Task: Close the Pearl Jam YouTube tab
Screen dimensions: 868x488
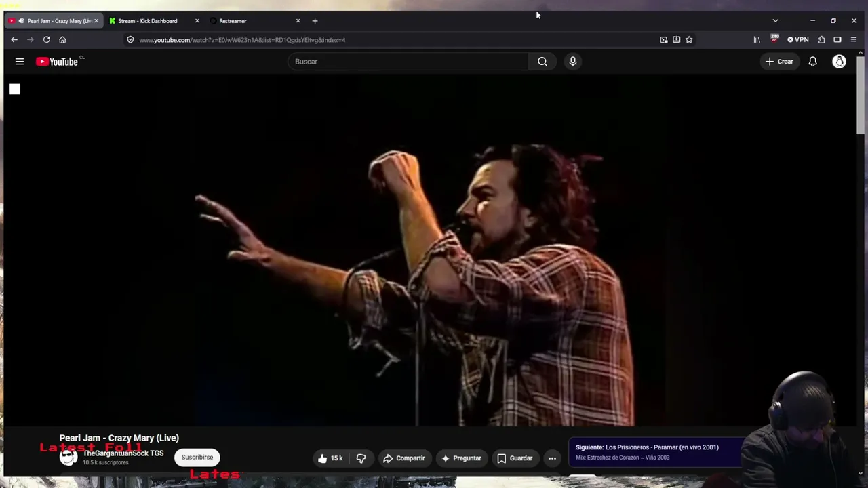Action: (96, 21)
